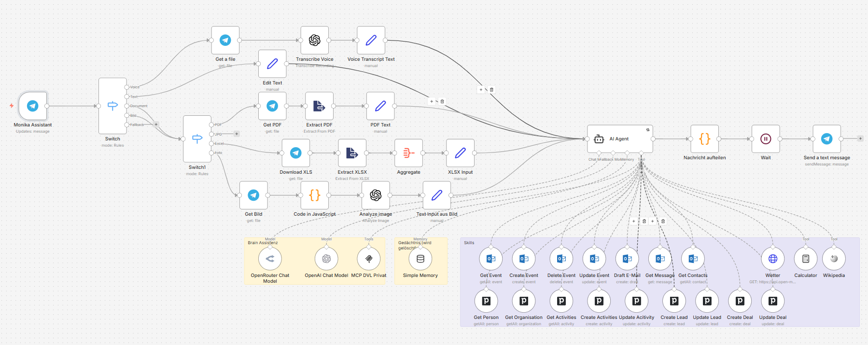Select the Monika Assistant Telegram trigger node
This screenshot has height=345, width=868.
pyautogui.click(x=33, y=106)
